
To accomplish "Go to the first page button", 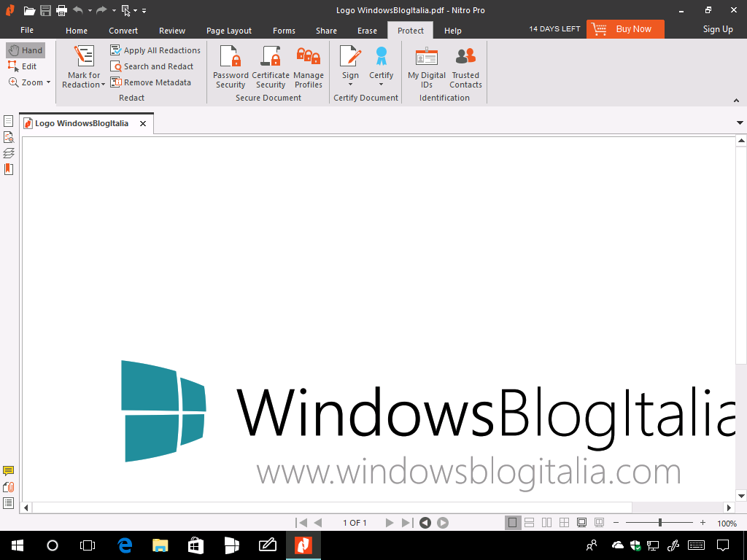I will (x=301, y=523).
